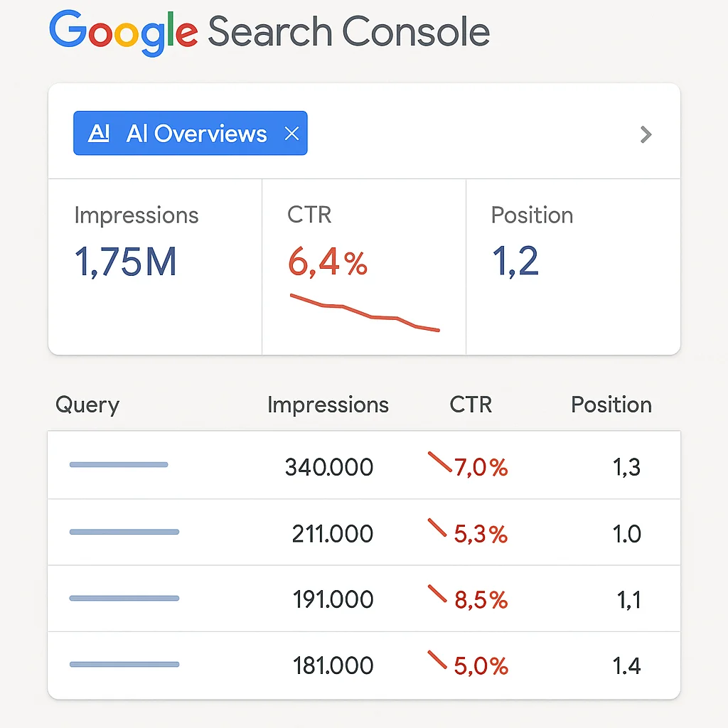Click the 6,4% CTR value
Image resolution: width=728 pixels, height=728 pixels.
coord(328,262)
